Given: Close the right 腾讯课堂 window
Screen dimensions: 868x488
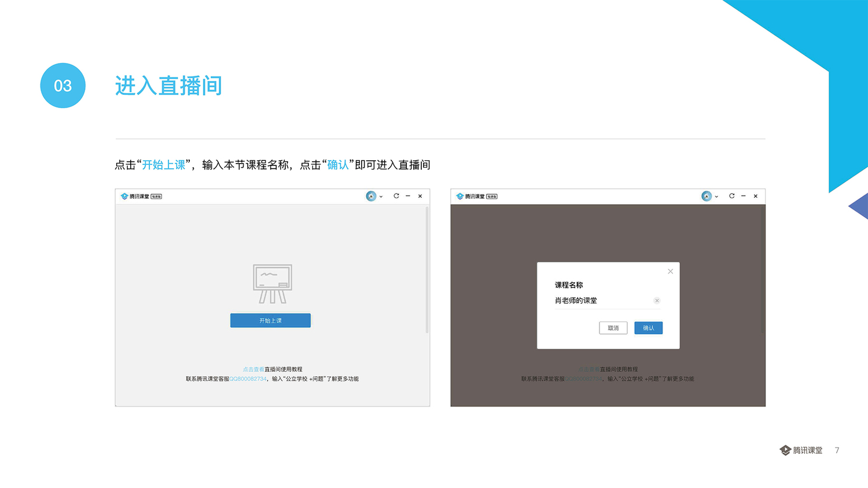Looking at the screenshot, I should (x=756, y=196).
